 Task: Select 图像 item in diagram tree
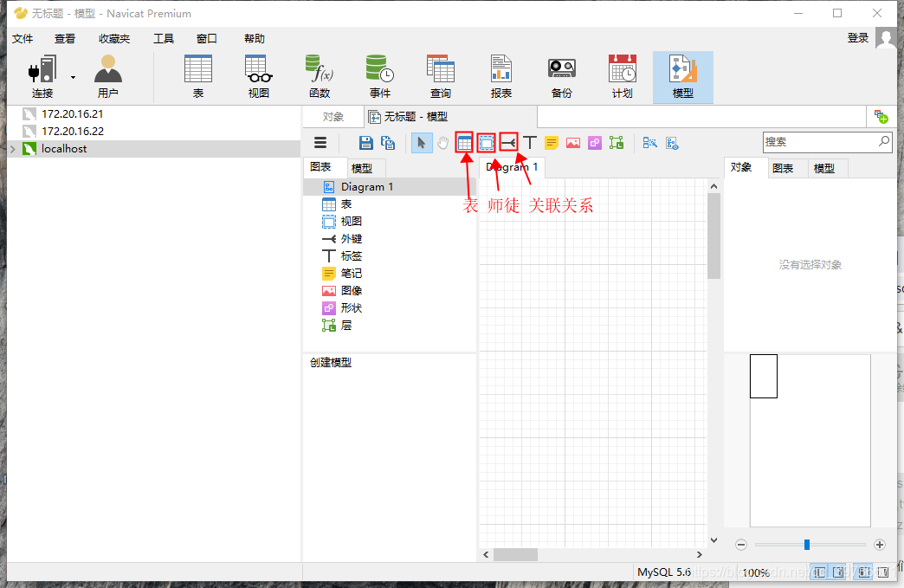click(351, 291)
